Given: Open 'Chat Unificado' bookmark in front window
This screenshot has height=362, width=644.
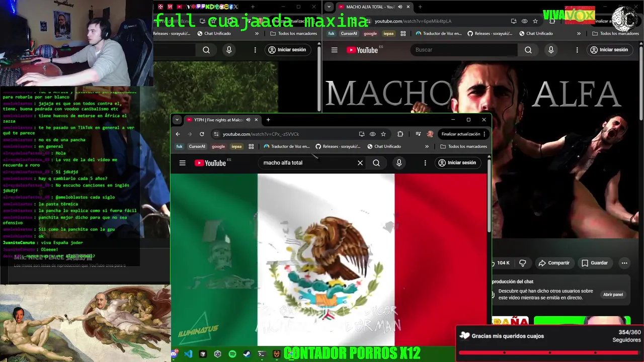Looking at the screenshot, I should pyautogui.click(x=384, y=147).
